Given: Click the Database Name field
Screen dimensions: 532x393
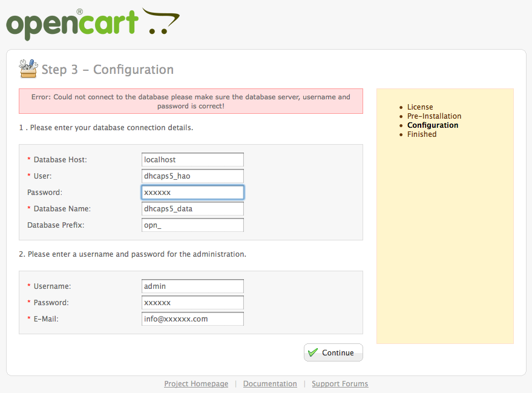Looking at the screenshot, I should point(192,209).
